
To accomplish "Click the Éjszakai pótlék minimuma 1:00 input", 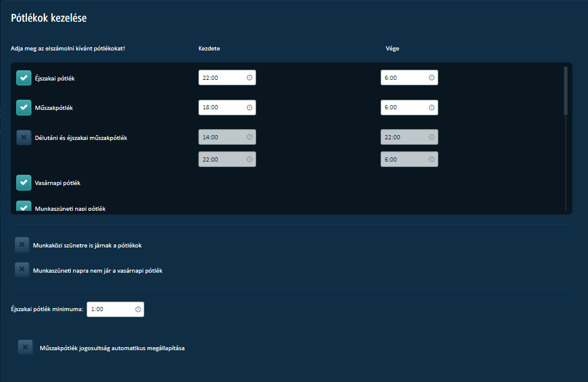I will pyautogui.click(x=115, y=309).
